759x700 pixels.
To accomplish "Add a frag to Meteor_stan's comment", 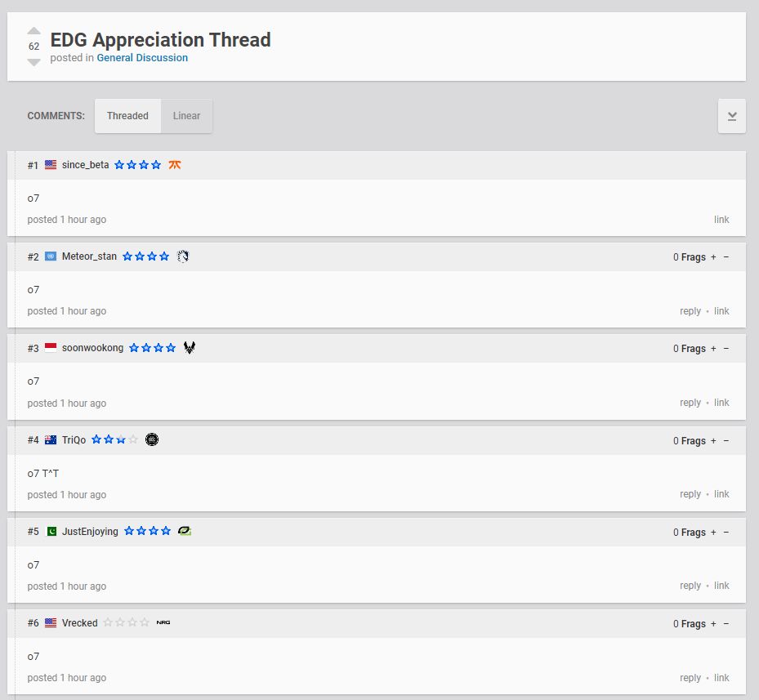I will [713, 256].
